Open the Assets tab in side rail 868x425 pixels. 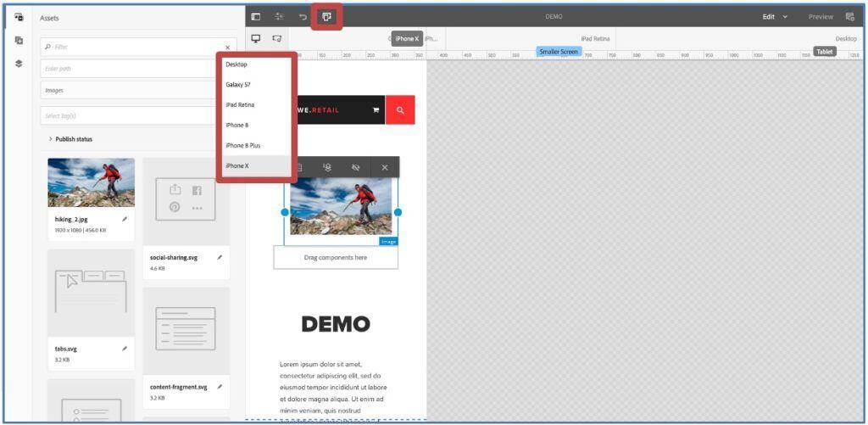pos(19,17)
